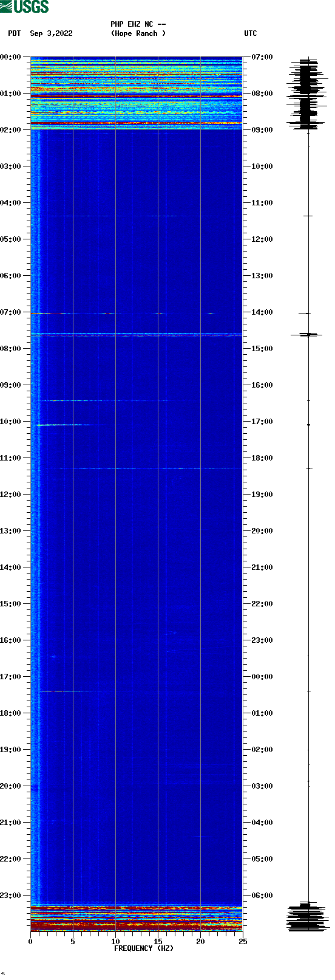Click the 01:00 PDT time label
This screenshot has width=335, height=980.
point(10,94)
